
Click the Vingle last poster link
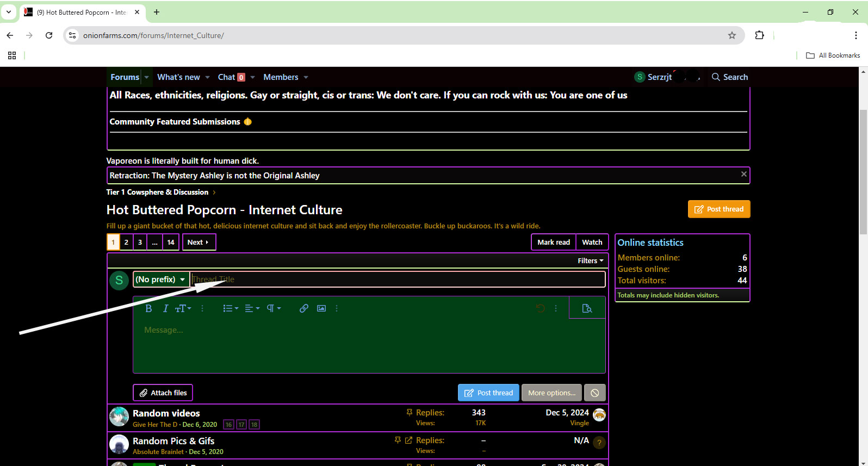(579, 423)
